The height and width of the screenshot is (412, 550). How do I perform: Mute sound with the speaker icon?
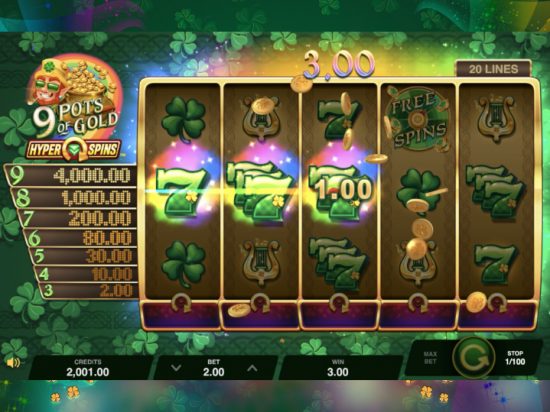(x=13, y=363)
